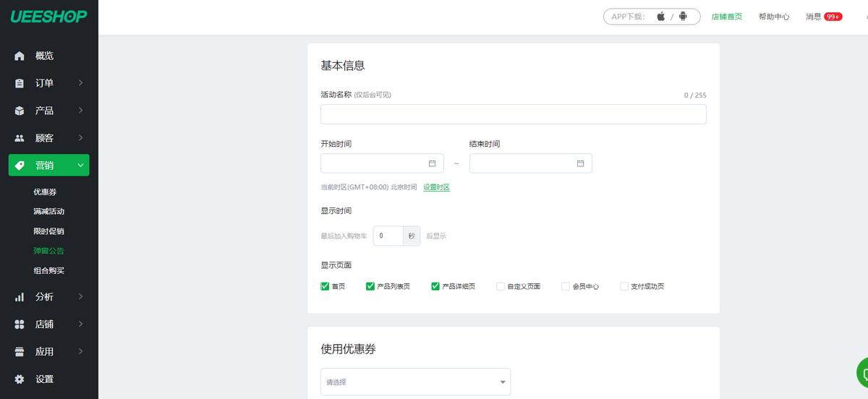Click the seconds delay number field
868x399 pixels.
(388, 236)
